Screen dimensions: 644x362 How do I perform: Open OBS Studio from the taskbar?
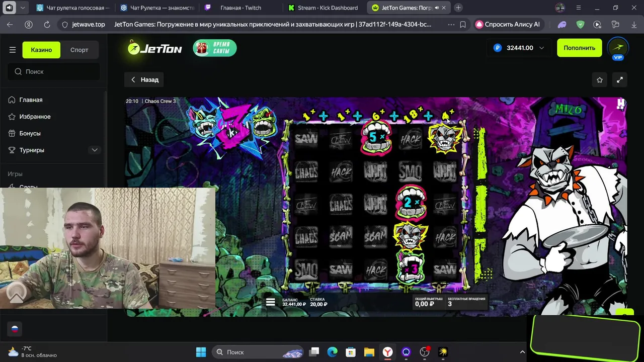pyautogui.click(x=425, y=352)
